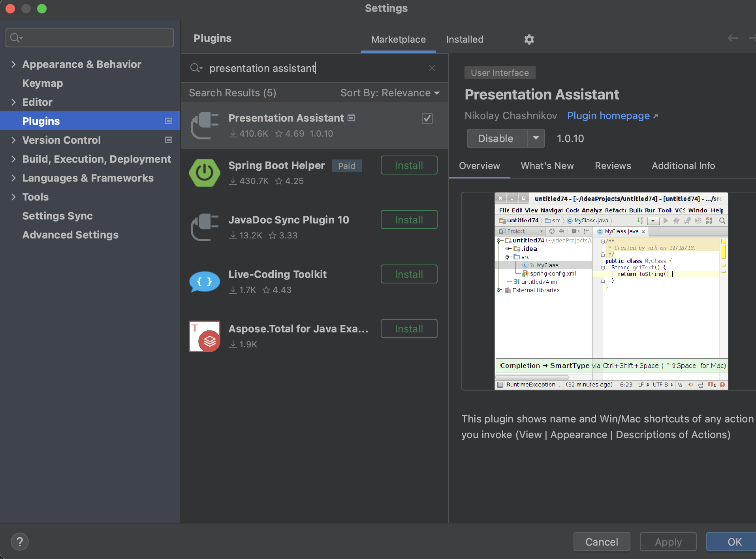Expand Version Control settings

[13, 140]
